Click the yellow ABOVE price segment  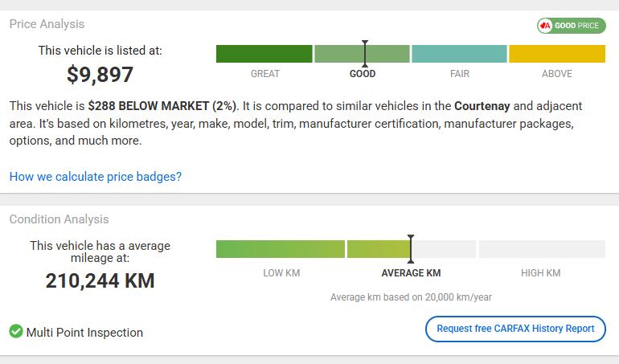coord(557,54)
